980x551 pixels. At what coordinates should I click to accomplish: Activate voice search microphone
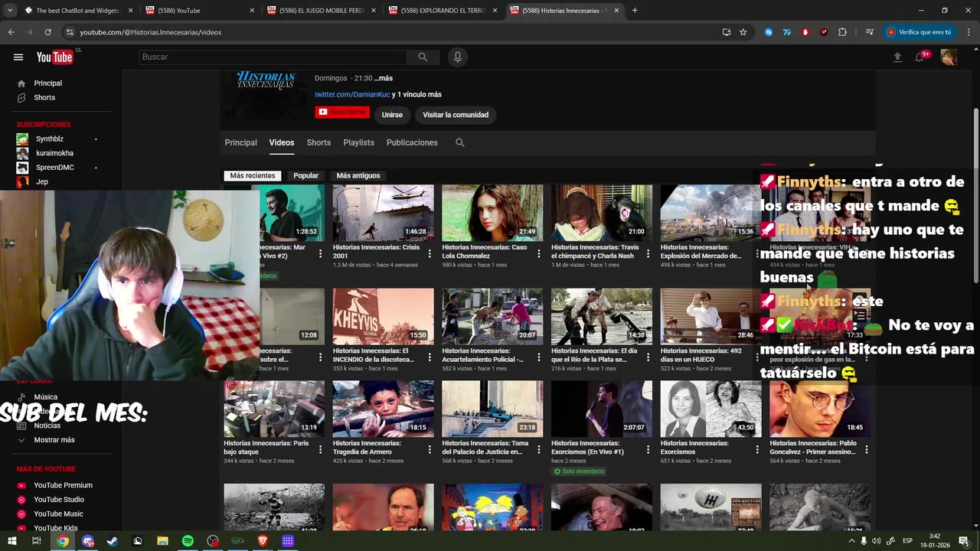click(457, 57)
